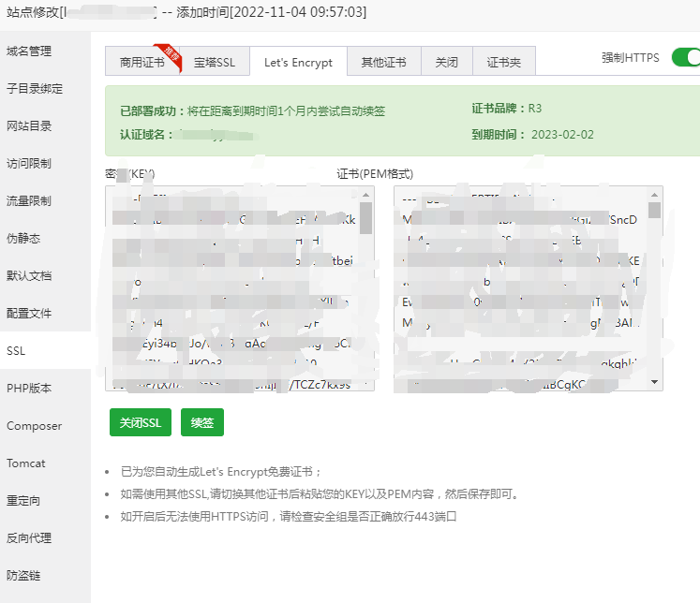The image size is (700, 603).
Task: Click the 已为您自动生成Let's Encrypt免费证书 note
Action: pos(221,472)
